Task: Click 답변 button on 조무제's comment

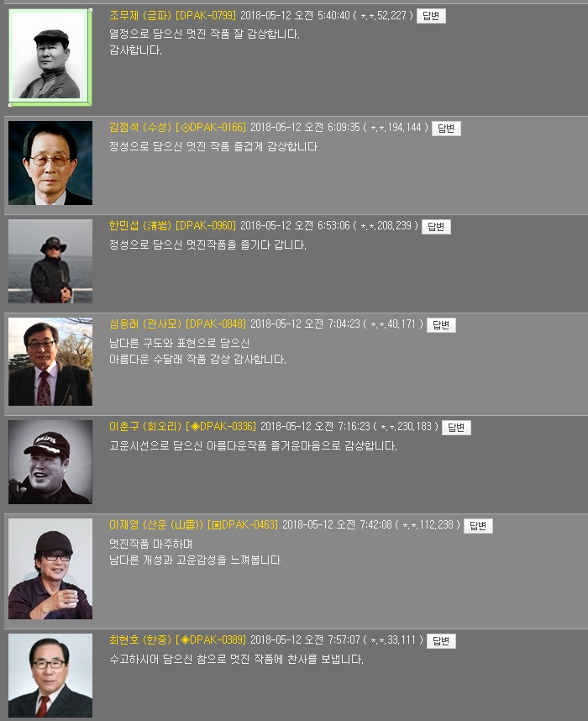Action: click(x=431, y=16)
